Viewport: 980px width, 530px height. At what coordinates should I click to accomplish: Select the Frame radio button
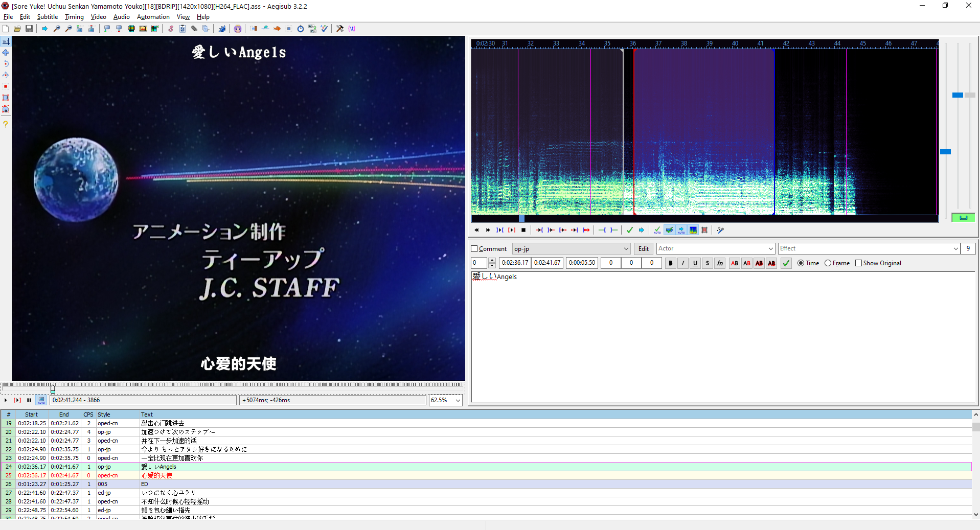[828, 263]
